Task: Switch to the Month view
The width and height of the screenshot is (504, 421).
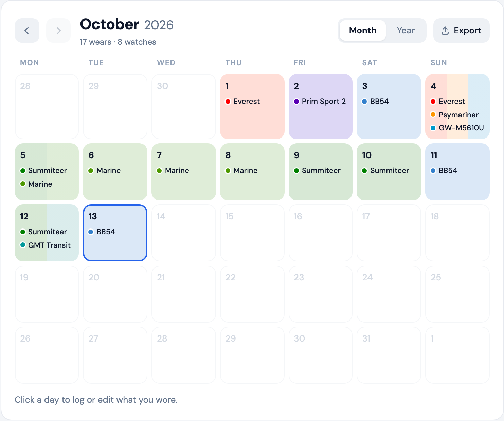Action: [363, 31]
